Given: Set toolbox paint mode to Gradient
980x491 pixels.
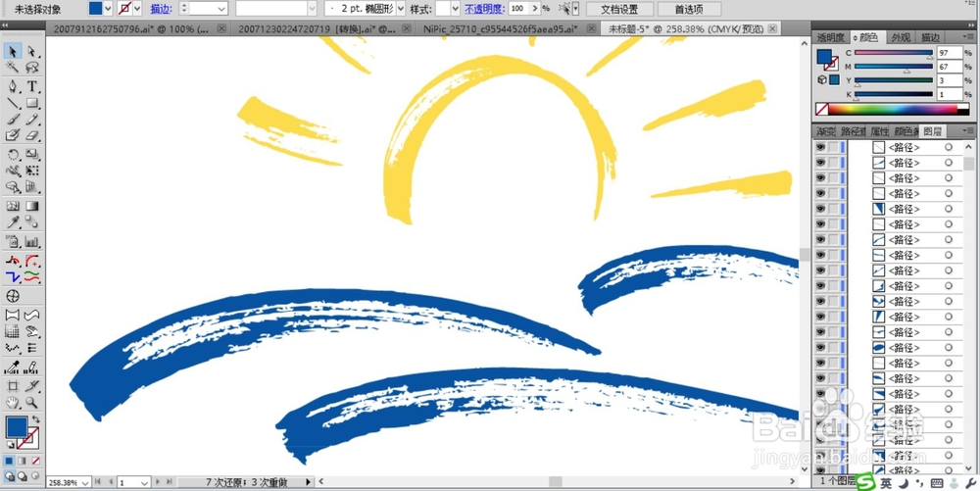Looking at the screenshot, I should pyautogui.click(x=23, y=461).
